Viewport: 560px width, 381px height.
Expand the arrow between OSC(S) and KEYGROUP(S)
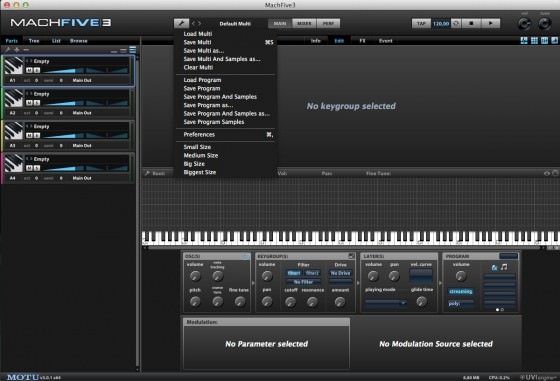[253, 283]
